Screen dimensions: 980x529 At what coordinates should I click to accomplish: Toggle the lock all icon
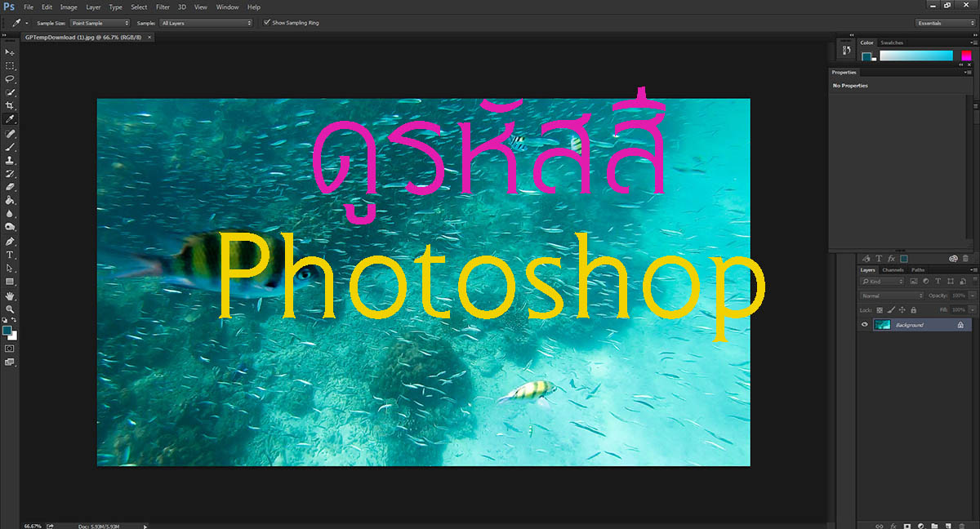point(913,310)
